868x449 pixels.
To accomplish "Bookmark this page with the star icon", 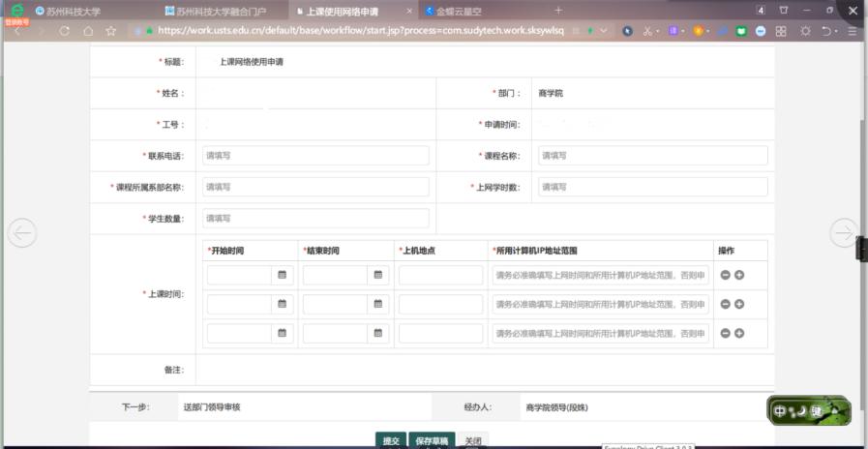I will click(111, 31).
